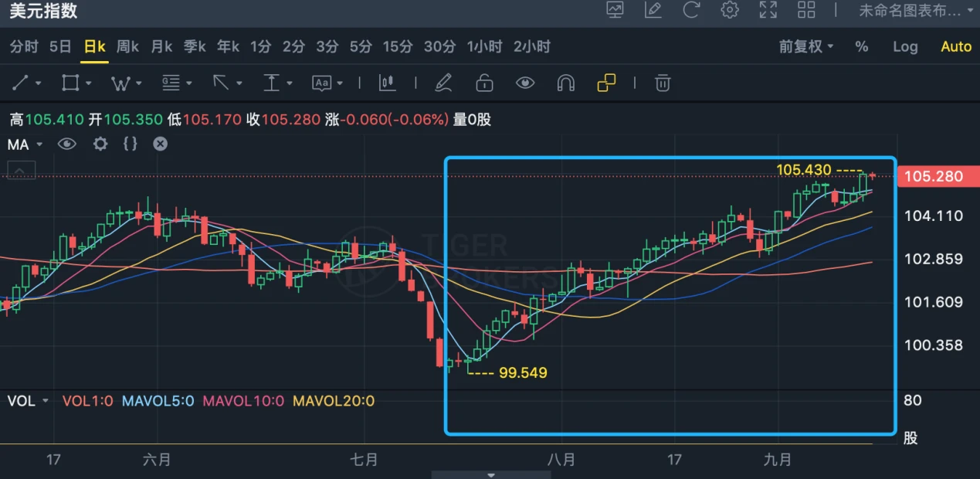Remove the MA indicator with X icon
The height and width of the screenshot is (479, 980).
[160, 144]
